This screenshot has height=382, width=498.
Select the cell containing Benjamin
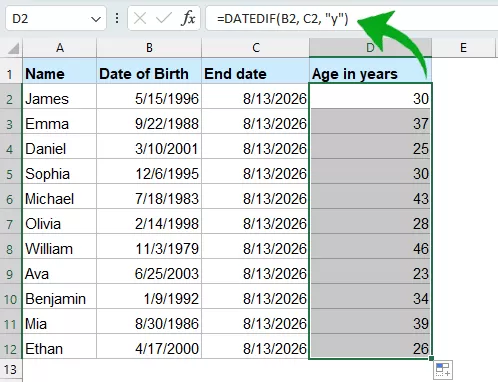coord(60,296)
